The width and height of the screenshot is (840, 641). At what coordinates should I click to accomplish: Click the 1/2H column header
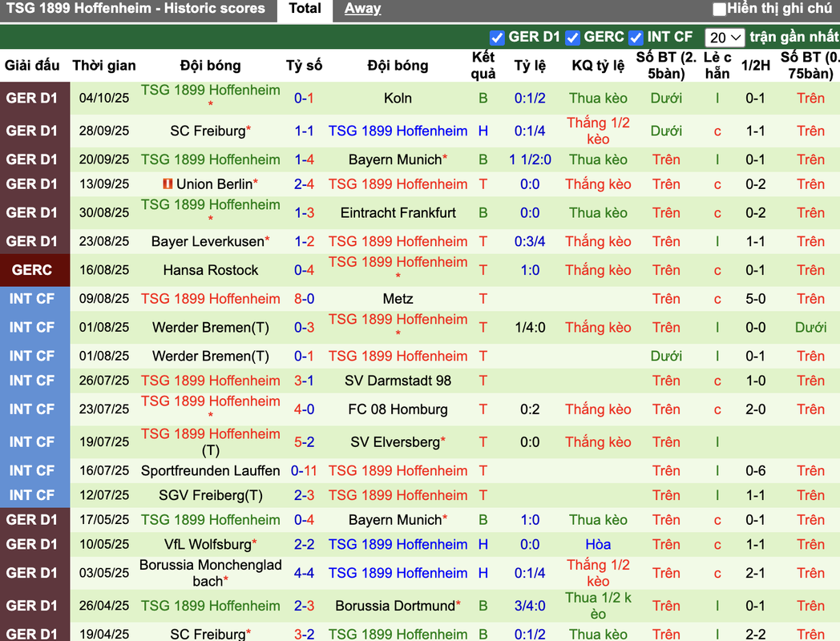(x=755, y=66)
